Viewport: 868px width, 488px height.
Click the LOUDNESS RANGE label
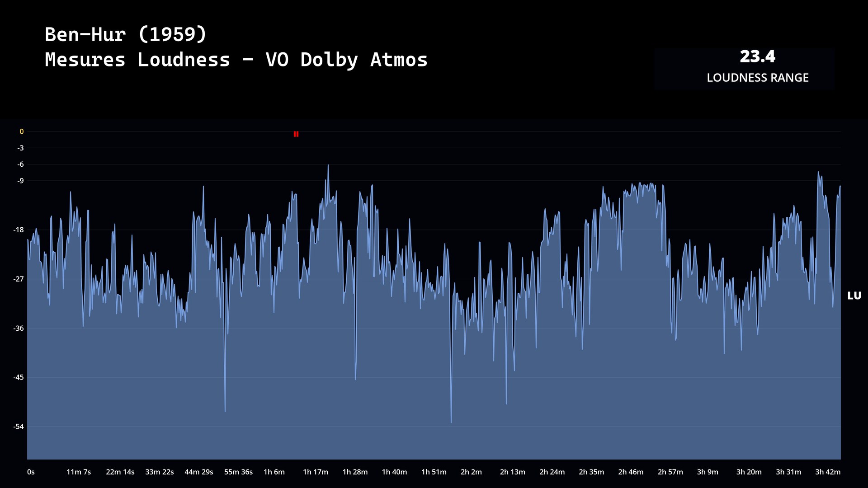757,78
